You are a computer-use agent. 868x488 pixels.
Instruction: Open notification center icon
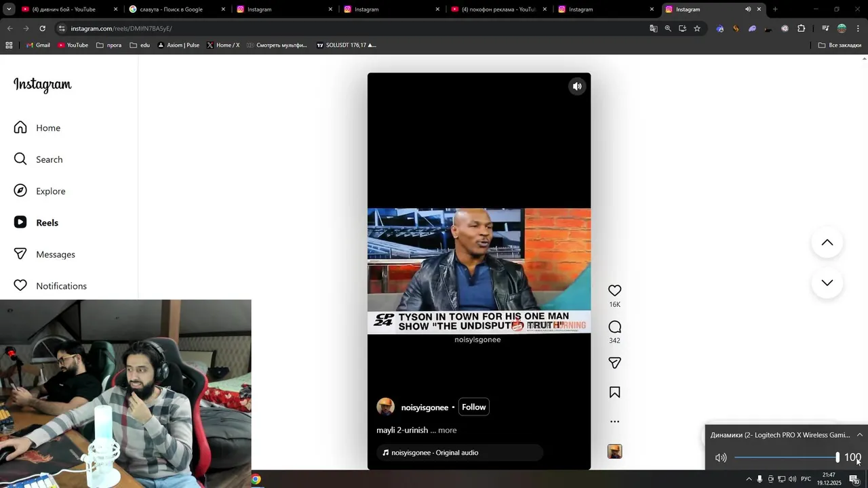tap(854, 479)
